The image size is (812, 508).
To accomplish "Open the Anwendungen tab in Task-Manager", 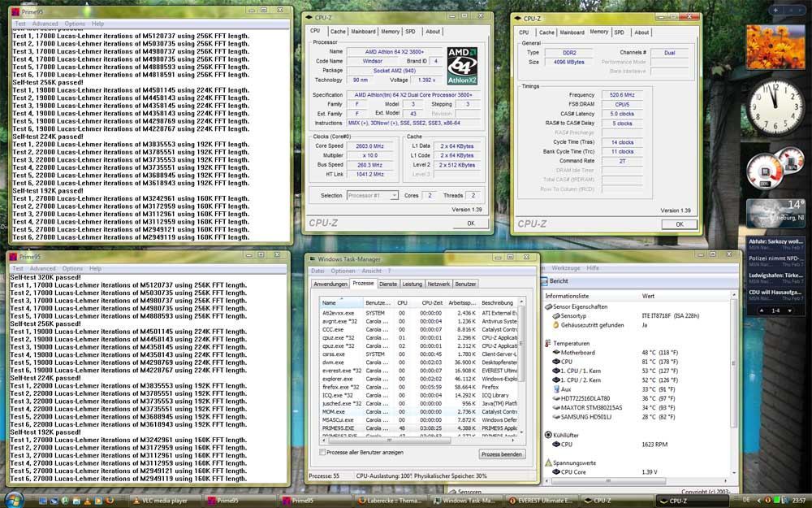I will (330, 284).
